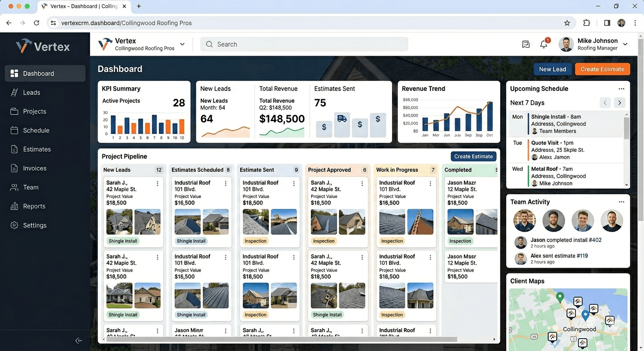Open menu on second Estimate Sent Industrial Roof card
The height and width of the screenshot is (351, 644).
[x=294, y=257]
